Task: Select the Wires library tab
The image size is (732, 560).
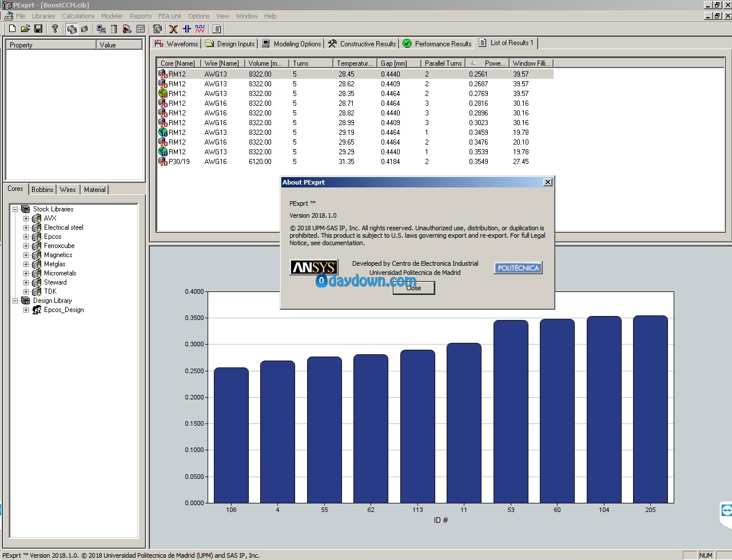Action: (x=67, y=190)
